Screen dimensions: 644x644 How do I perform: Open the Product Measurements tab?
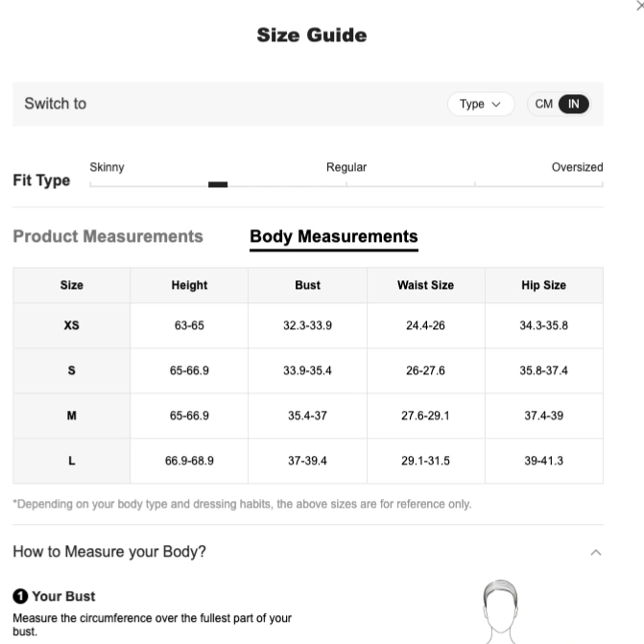[108, 236]
